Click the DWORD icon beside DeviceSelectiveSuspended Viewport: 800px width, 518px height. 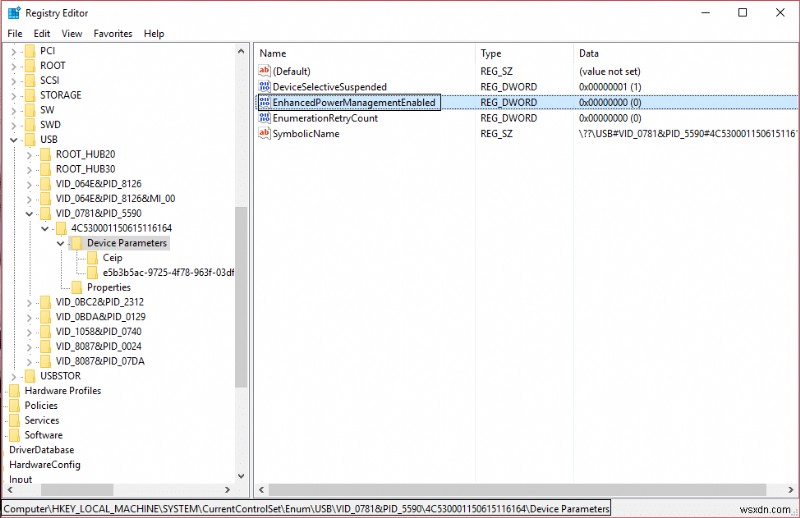[264, 86]
